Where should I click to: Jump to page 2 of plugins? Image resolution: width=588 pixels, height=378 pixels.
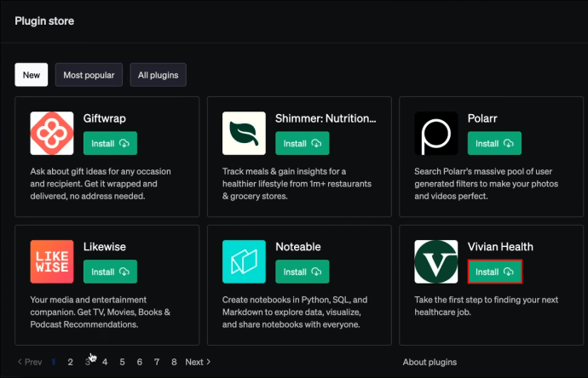pyautogui.click(x=70, y=362)
